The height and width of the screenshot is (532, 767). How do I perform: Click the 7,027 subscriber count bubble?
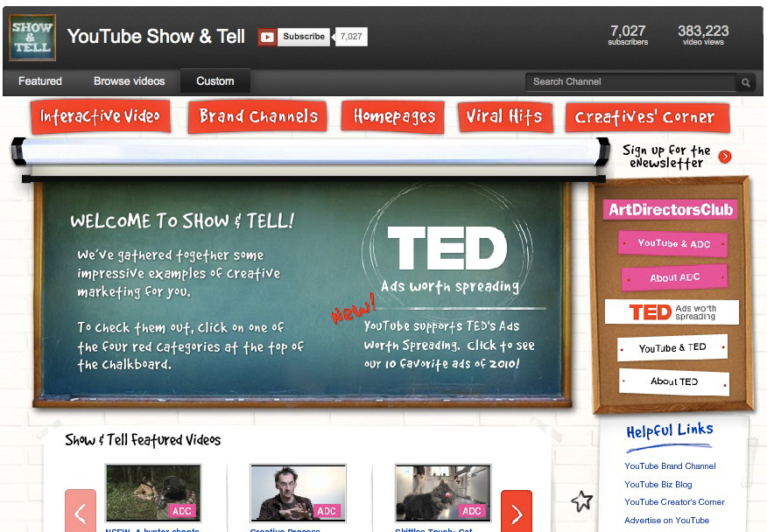coord(351,37)
